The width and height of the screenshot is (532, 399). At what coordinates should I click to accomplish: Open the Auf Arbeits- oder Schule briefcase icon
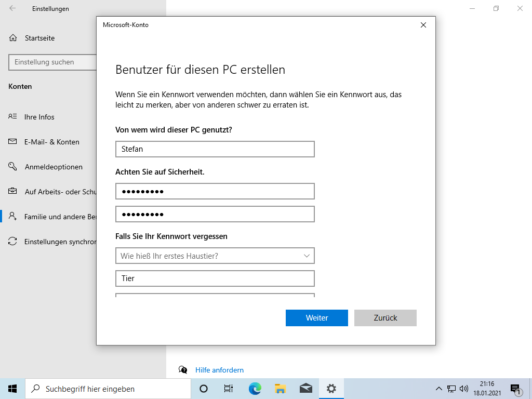click(12, 191)
